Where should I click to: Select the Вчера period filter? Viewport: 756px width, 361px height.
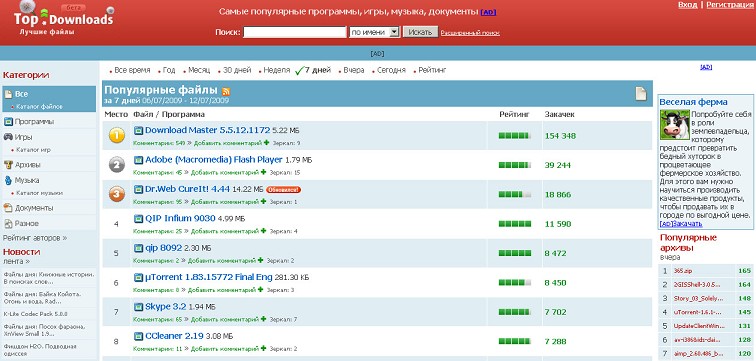tap(354, 70)
